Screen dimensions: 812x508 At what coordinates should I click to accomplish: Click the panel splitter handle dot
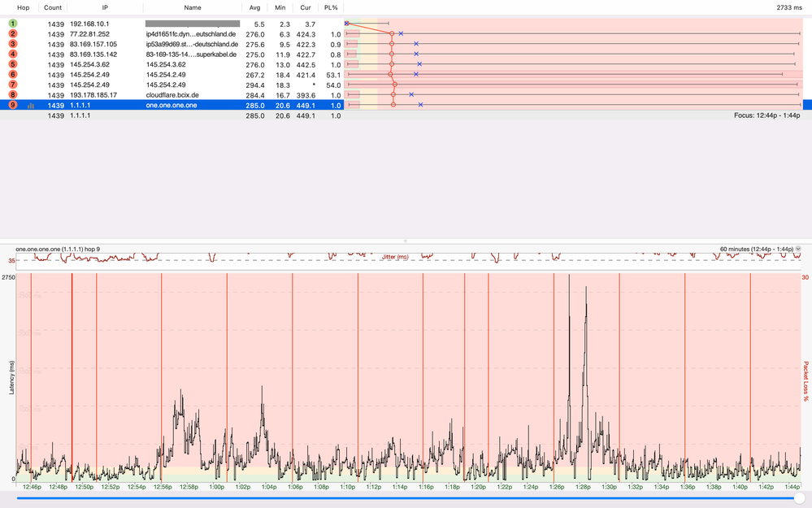point(406,241)
